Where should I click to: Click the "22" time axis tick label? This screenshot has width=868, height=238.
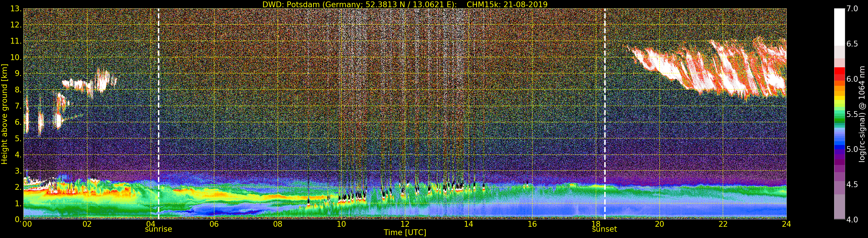pyautogui.click(x=723, y=224)
